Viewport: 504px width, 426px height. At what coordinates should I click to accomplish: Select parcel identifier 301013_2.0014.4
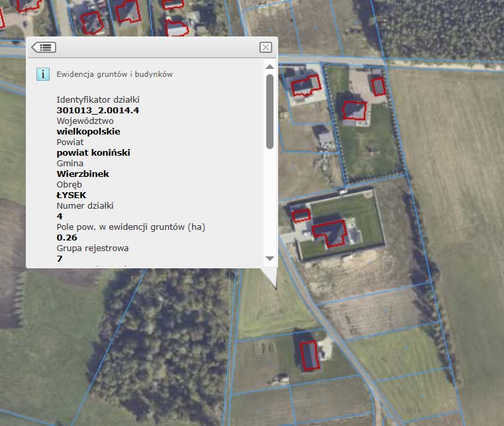pos(98,110)
